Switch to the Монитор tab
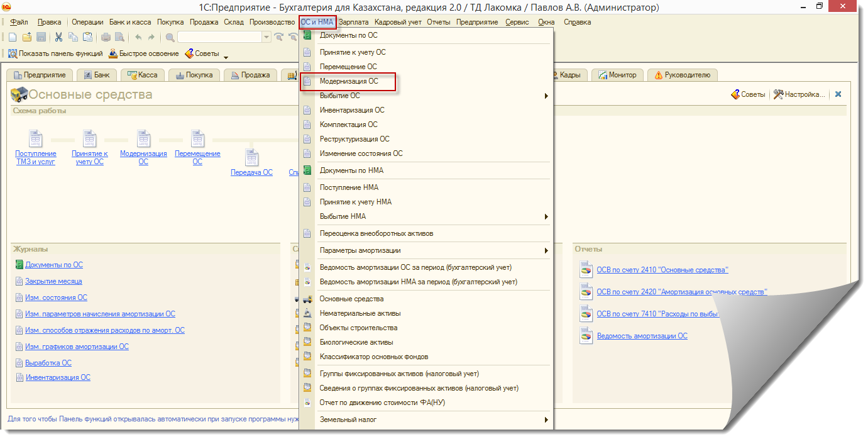868x439 pixels. (x=617, y=75)
